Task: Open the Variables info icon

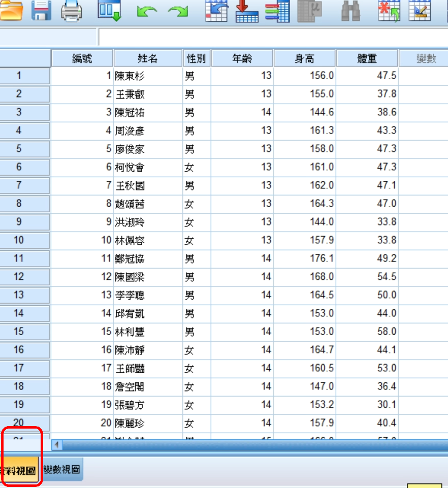Action: click(277, 10)
